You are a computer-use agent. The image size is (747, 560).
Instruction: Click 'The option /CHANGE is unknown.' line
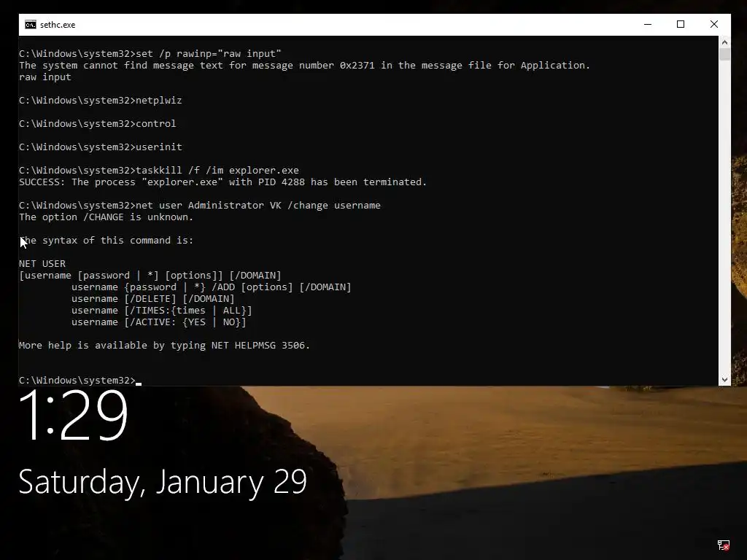click(107, 217)
